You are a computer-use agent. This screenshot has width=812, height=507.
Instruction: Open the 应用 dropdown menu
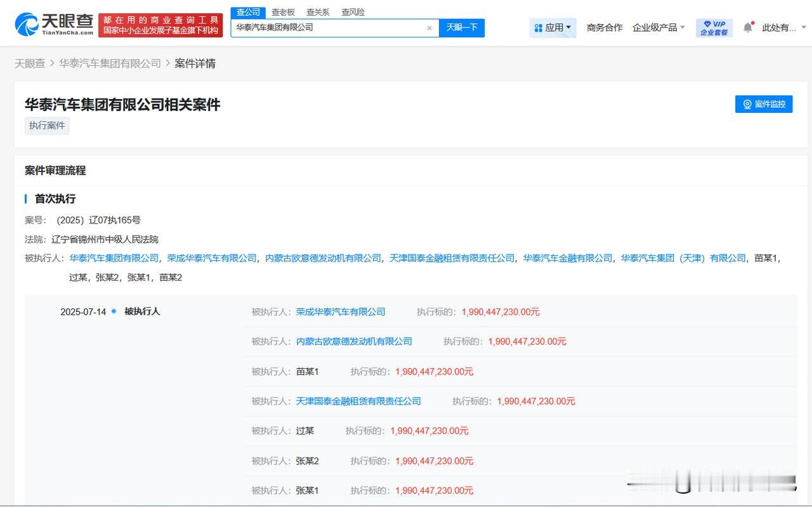click(553, 28)
